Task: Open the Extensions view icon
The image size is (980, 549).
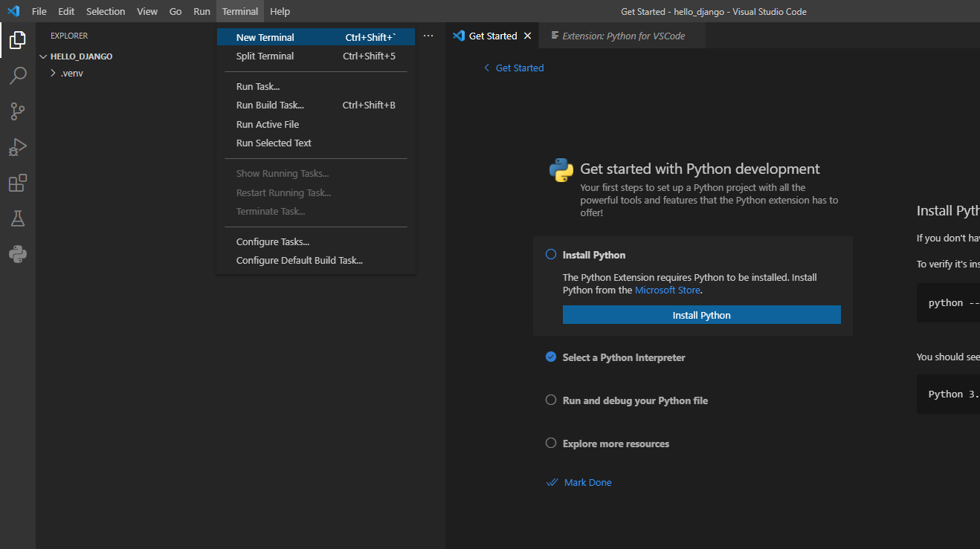Action: point(18,183)
